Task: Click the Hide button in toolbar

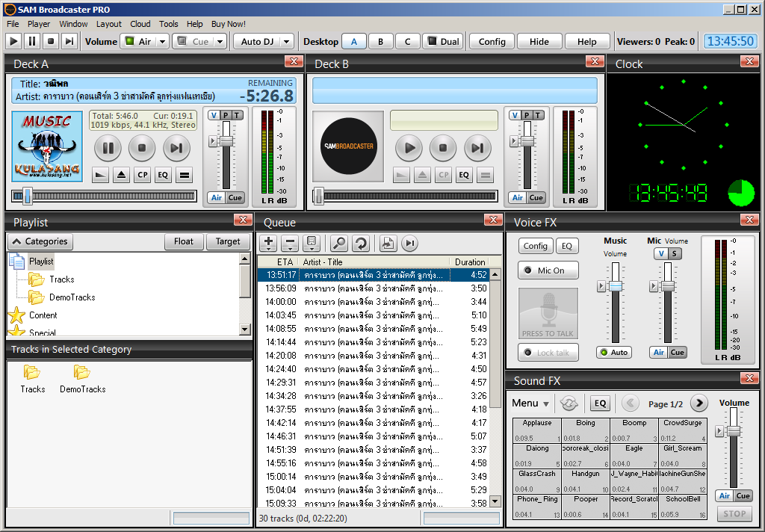Action: pos(539,42)
